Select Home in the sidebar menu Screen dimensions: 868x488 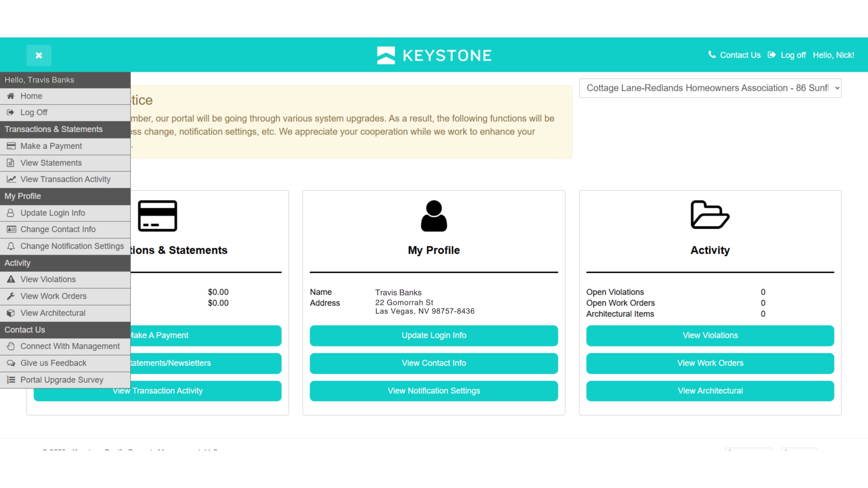pos(65,96)
